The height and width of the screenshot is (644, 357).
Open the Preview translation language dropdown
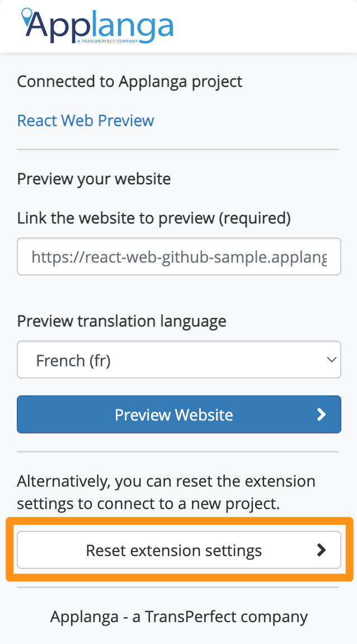click(x=179, y=360)
